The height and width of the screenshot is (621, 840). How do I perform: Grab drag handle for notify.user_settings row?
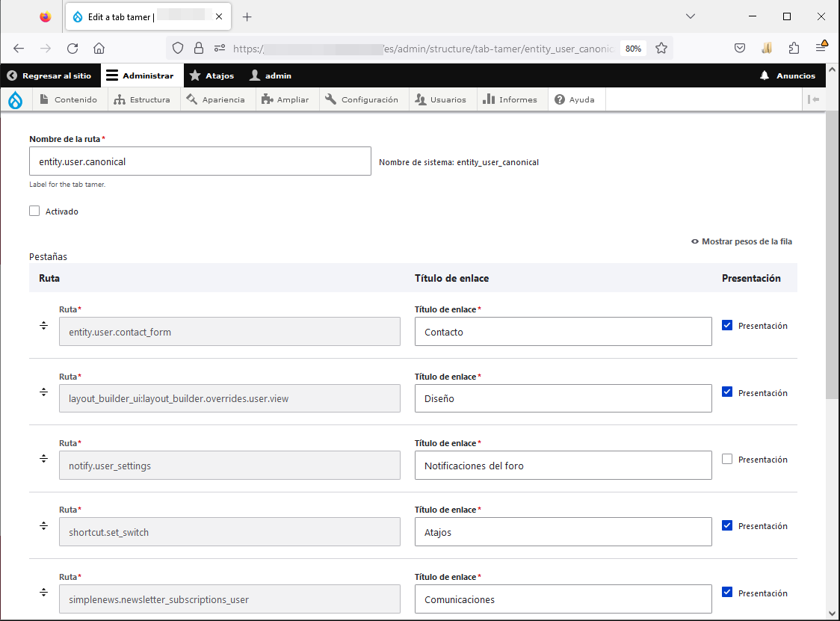coord(44,459)
